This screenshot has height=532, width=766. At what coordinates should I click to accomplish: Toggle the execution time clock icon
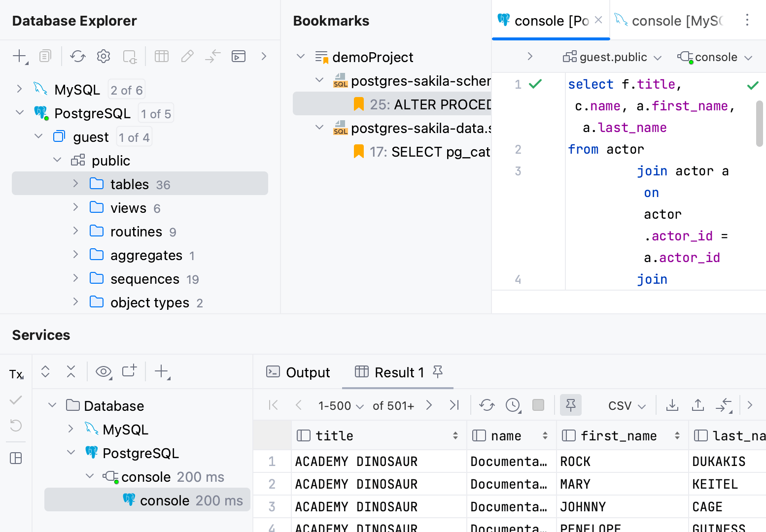pos(513,405)
